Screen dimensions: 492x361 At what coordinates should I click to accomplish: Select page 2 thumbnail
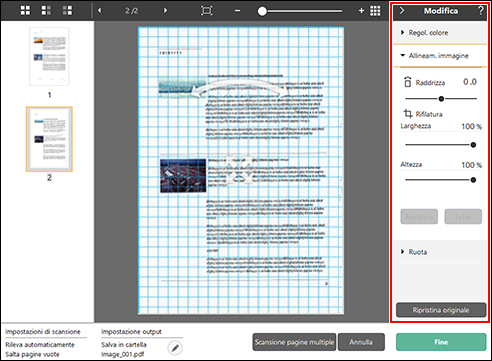click(49, 139)
